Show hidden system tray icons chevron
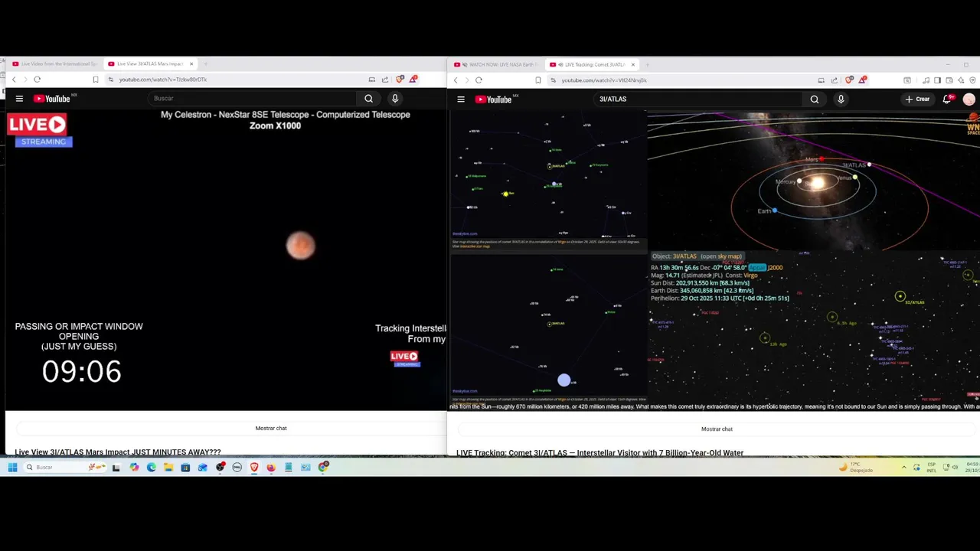 903,467
